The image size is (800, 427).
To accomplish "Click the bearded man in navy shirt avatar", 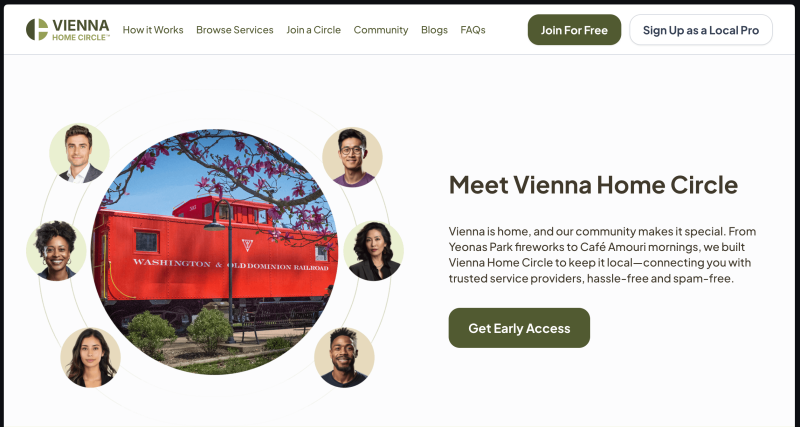I will [344, 357].
